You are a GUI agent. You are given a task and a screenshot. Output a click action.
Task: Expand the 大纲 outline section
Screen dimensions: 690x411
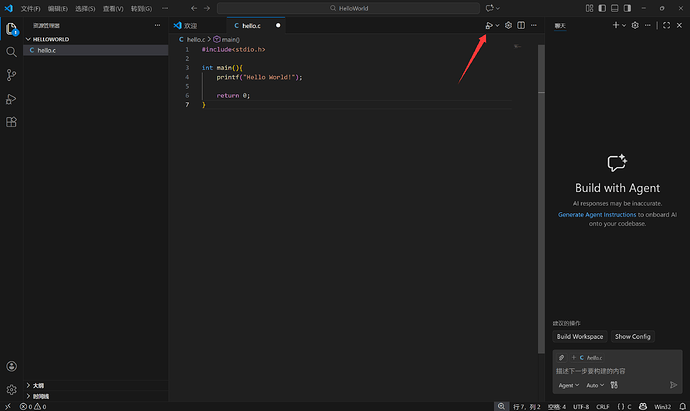point(95,385)
